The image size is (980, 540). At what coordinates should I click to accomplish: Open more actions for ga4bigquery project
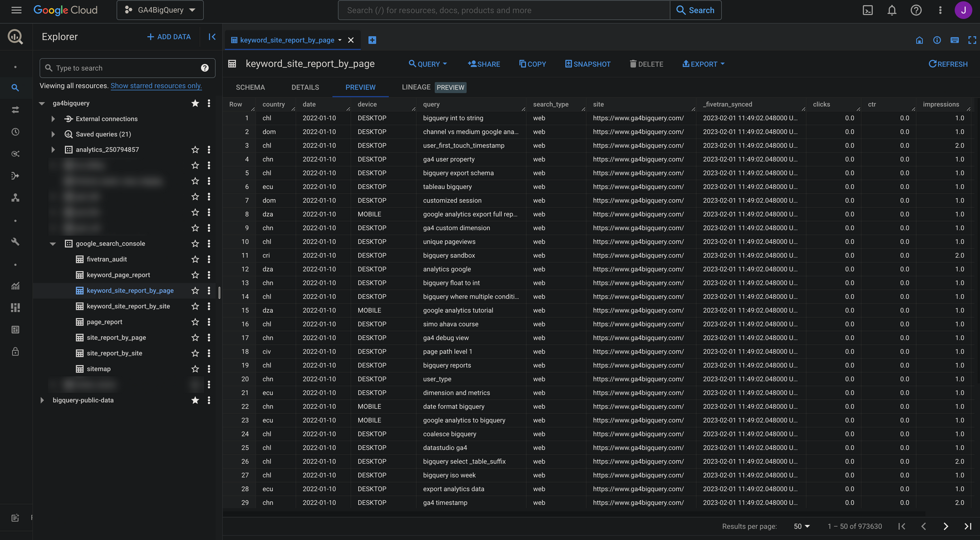pyautogui.click(x=209, y=103)
